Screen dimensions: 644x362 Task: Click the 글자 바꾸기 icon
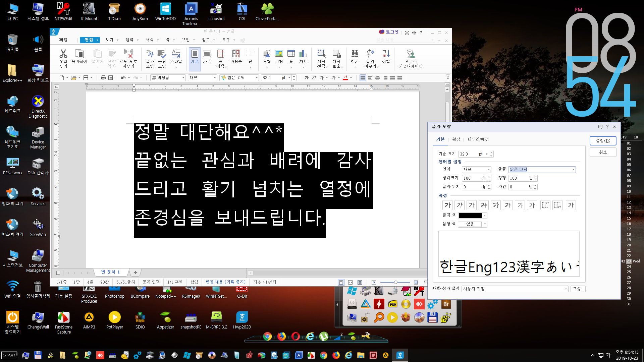point(370,59)
